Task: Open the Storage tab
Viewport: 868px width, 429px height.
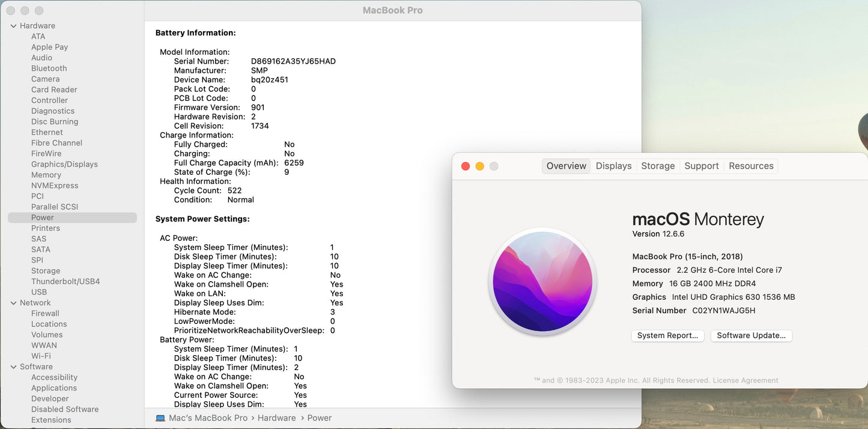Action: (x=658, y=166)
